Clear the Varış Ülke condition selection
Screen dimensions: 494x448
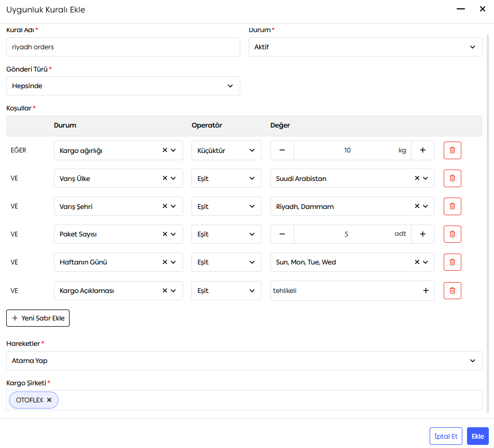tap(165, 178)
